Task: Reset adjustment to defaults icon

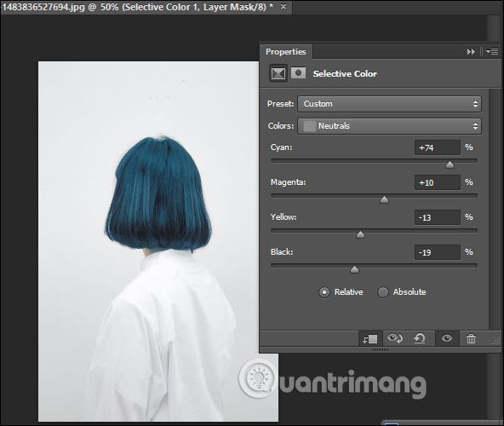Action: (x=420, y=338)
